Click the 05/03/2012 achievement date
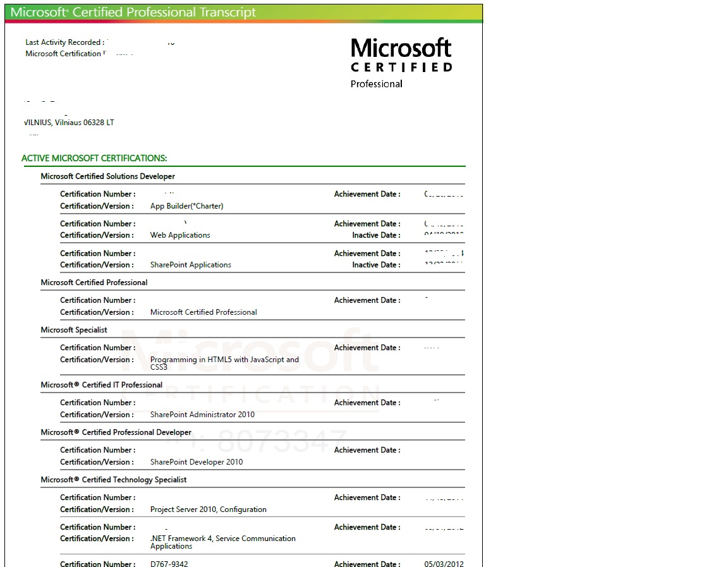Image resolution: width=728 pixels, height=567 pixels. point(444,564)
